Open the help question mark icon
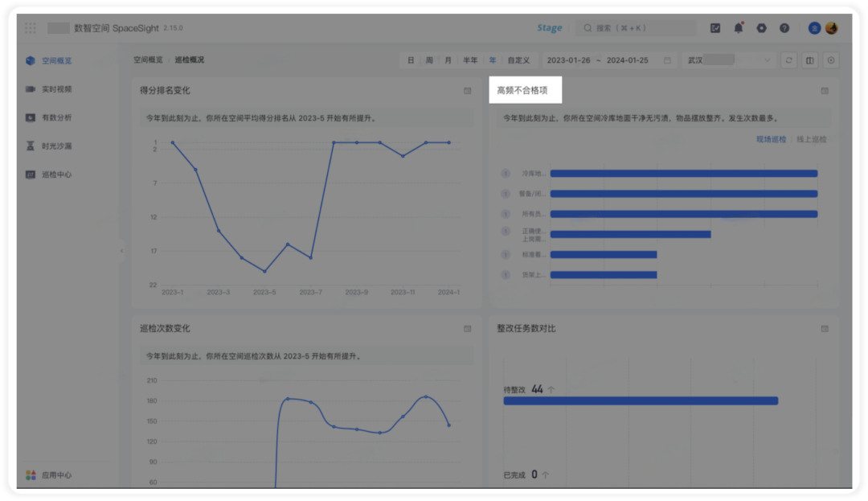Image resolution: width=868 pixels, height=501 pixels. [784, 27]
